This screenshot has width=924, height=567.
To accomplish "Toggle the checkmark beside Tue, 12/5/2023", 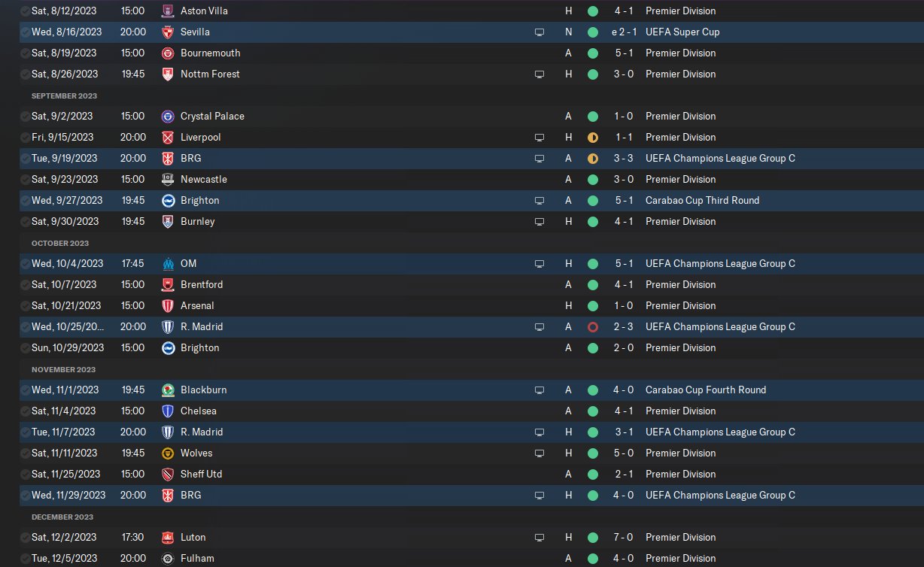I will 26,559.
